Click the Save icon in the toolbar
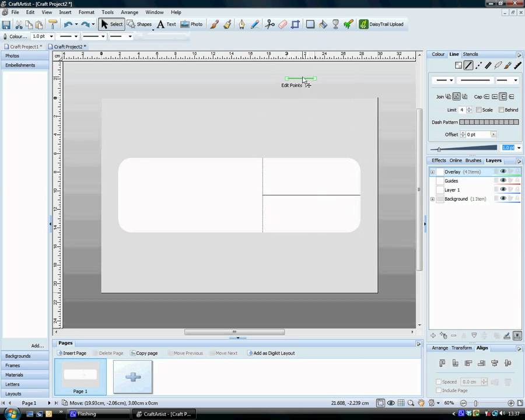This screenshot has width=525, height=420. [6, 24]
